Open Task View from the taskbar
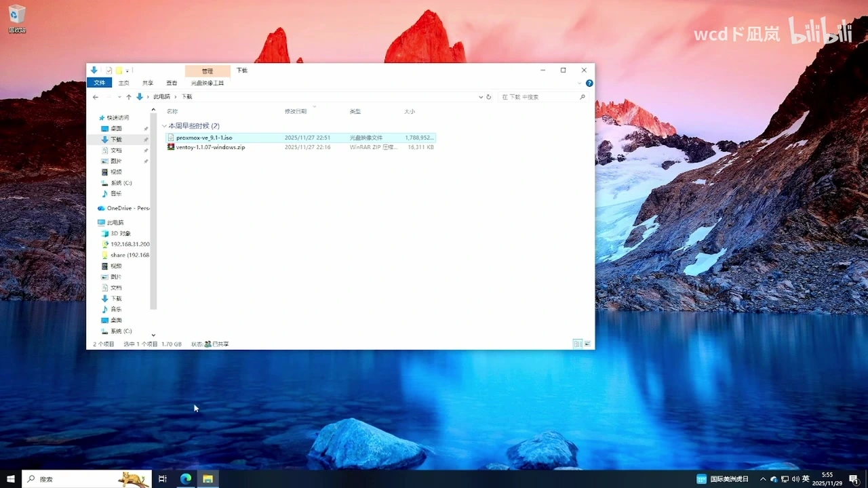Viewport: 868px width, 488px height. click(163, 479)
